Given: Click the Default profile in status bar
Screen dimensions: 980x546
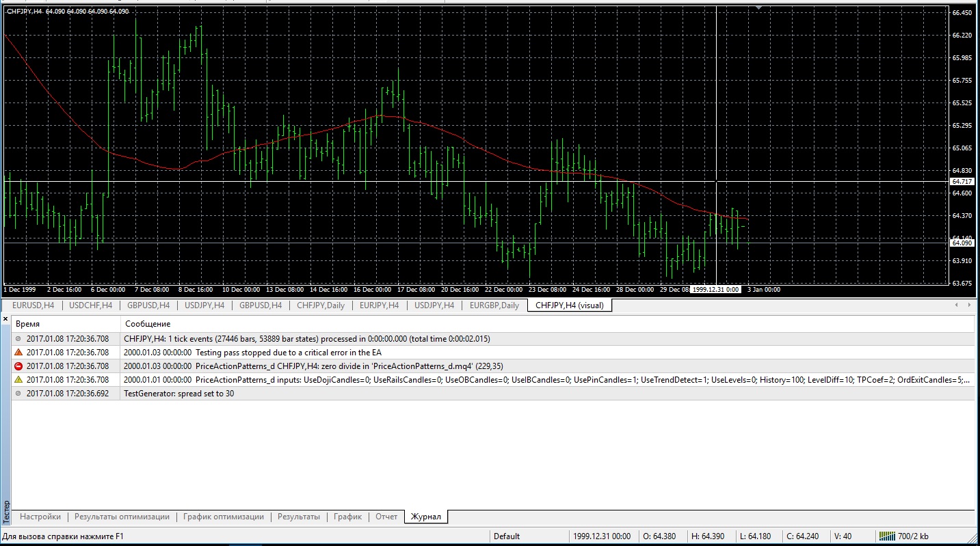Looking at the screenshot, I should tap(507, 536).
